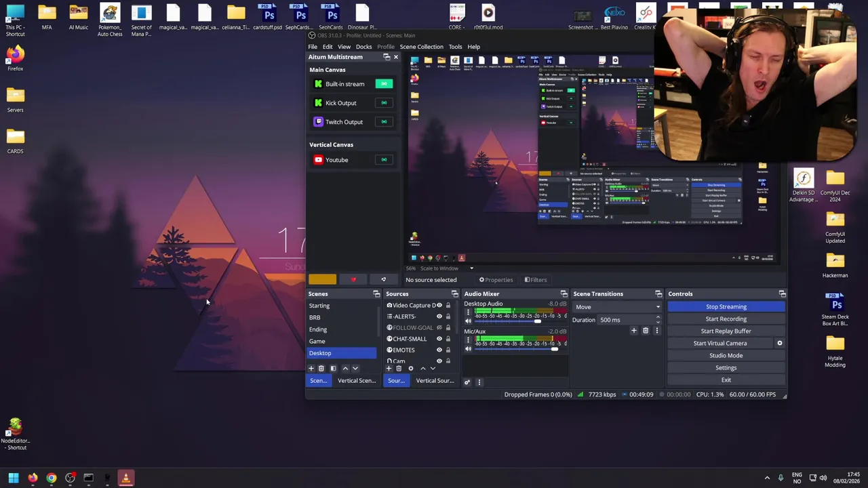Float the Scene Transitions dock popout icon
The image size is (868, 488).
coord(658,294)
